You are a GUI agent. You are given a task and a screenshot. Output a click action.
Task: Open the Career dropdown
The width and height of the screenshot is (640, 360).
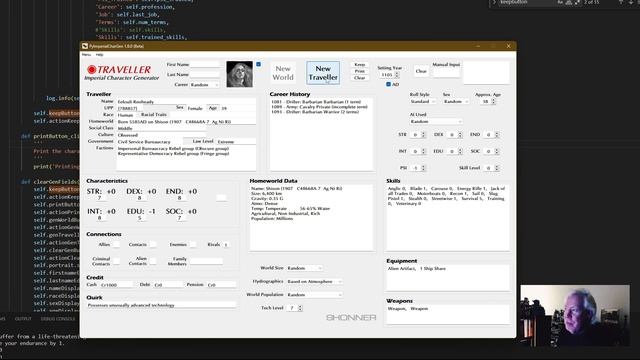[204, 84]
